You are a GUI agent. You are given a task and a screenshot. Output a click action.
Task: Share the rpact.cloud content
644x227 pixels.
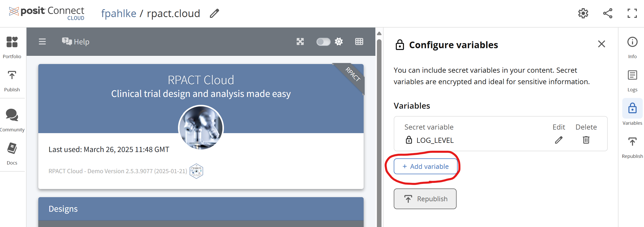[x=607, y=13]
